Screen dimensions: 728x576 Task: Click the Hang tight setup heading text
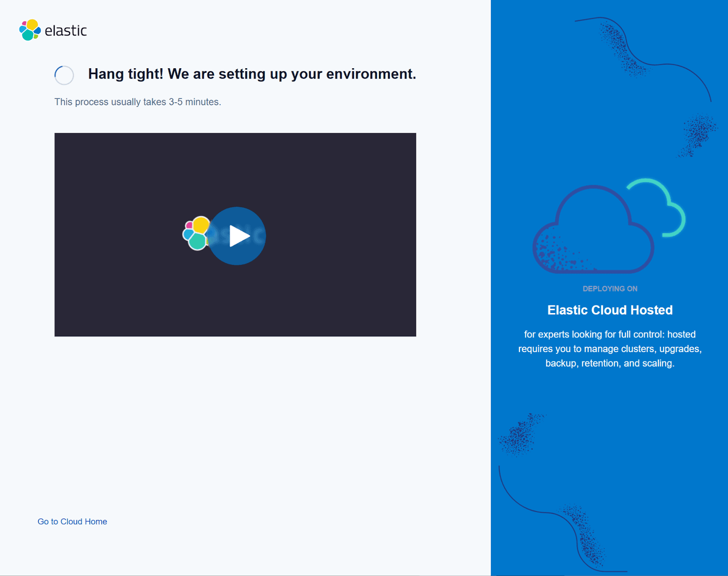tap(252, 74)
